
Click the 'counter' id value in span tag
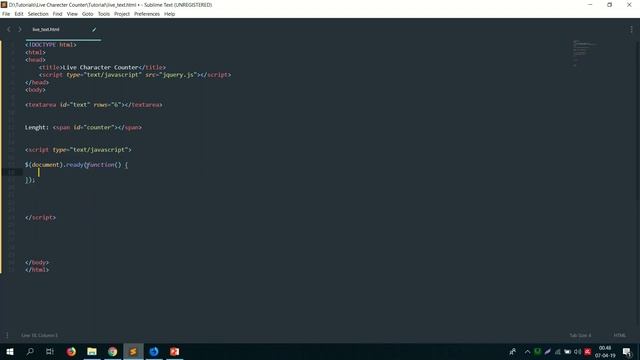coord(98,127)
